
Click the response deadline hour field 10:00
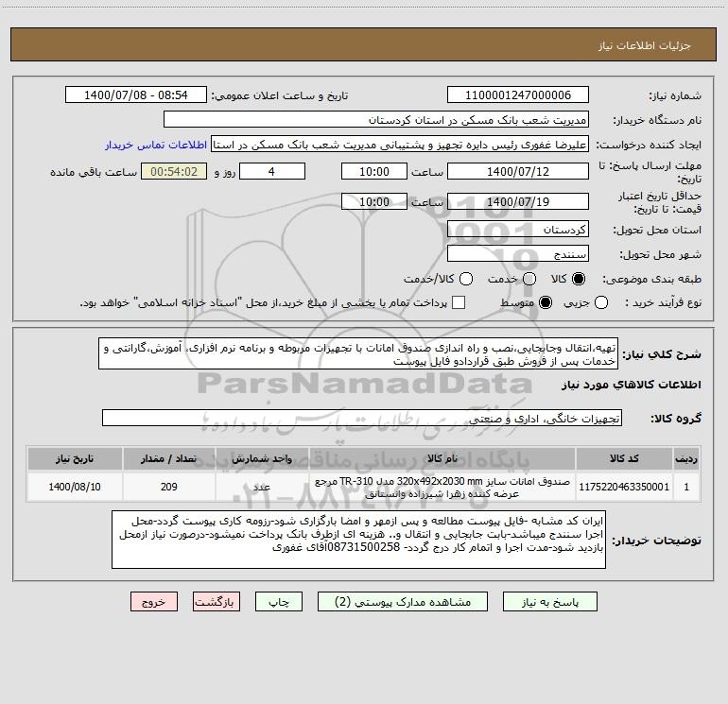pos(374,171)
